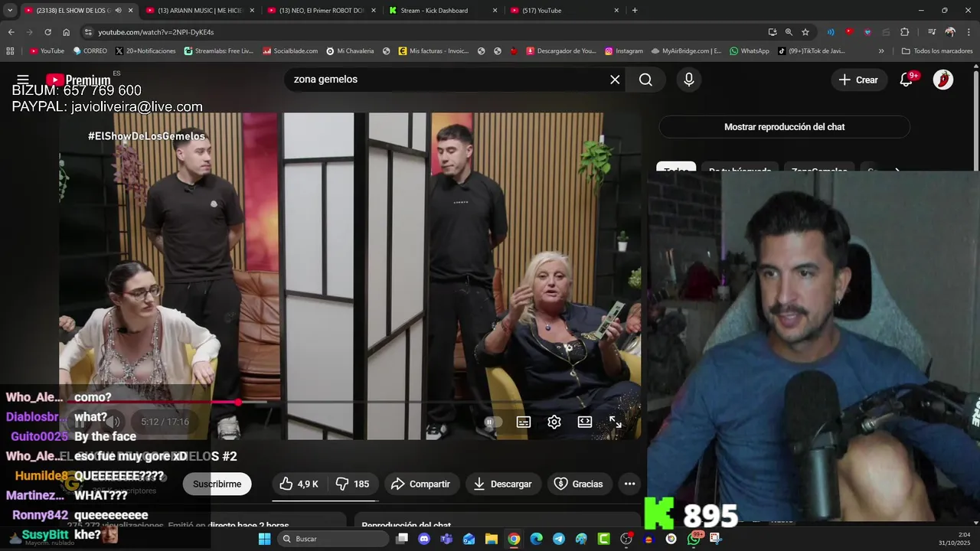Image resolution: width=980 pixels, height=551 pixels.
Task: Click the address bar URL
Action: 156,32
